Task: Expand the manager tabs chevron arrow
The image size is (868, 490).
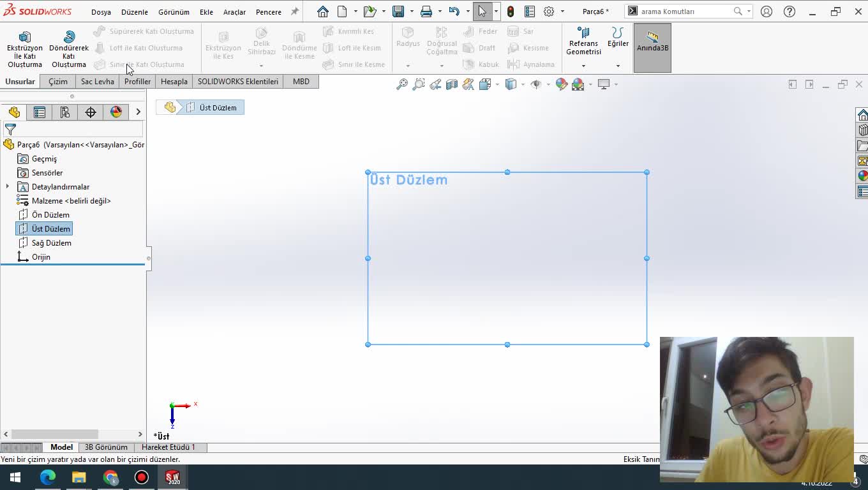Action: click(x=138, y=112)
